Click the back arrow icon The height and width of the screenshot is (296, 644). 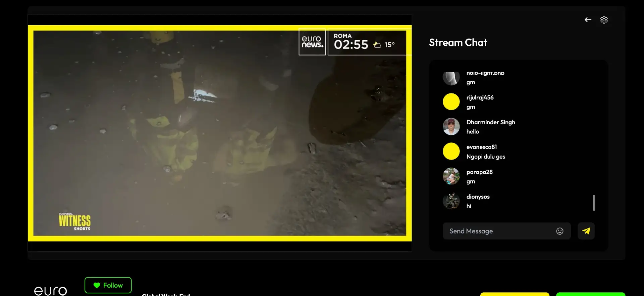pos(588,20)
